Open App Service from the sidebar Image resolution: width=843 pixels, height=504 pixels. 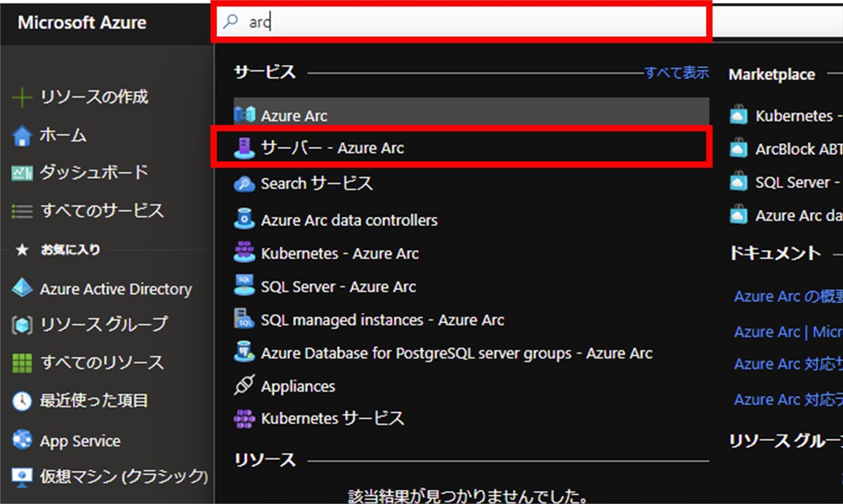80,442
